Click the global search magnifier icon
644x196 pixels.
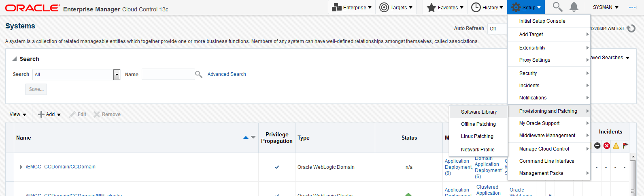pyautogui.click(x=557, y=7)
